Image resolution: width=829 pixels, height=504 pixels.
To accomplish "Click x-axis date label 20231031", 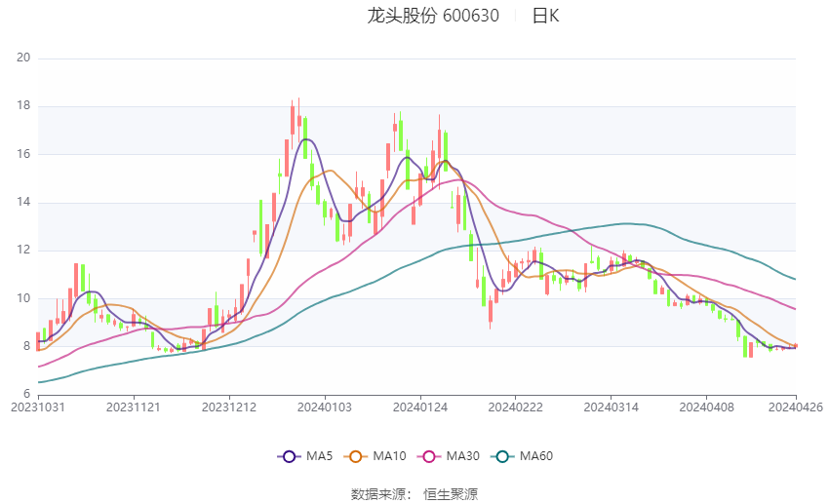I will 38,407.
